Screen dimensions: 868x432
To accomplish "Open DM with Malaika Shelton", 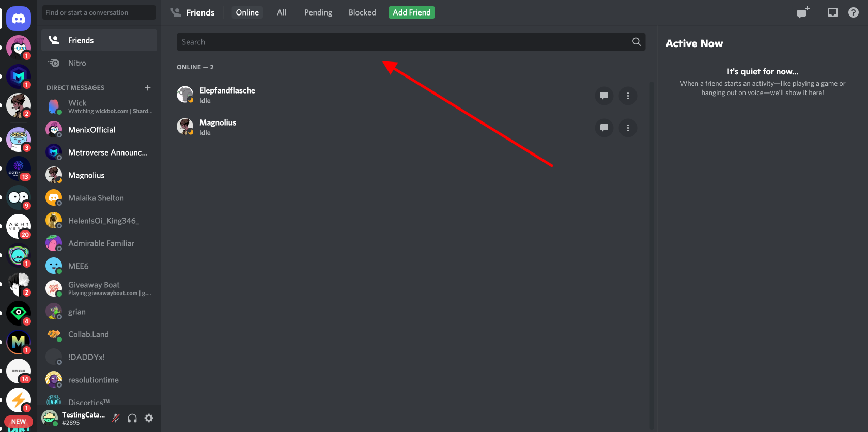I will [x=99, y=198].
